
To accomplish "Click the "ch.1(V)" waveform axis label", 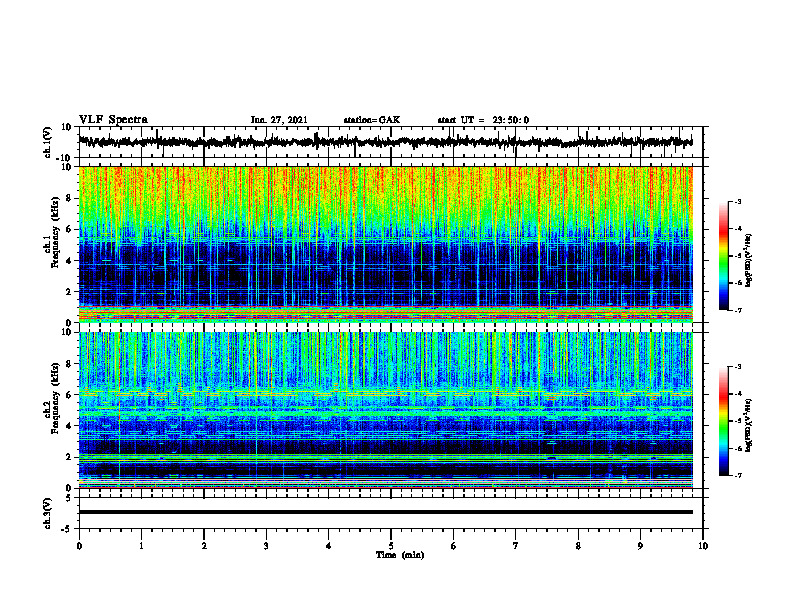I will pos(48,142).
